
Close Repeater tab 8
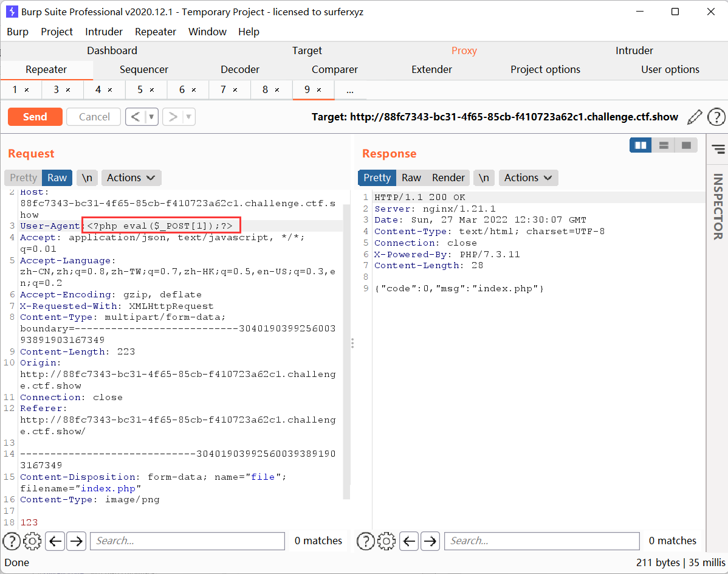coord(277,90)
